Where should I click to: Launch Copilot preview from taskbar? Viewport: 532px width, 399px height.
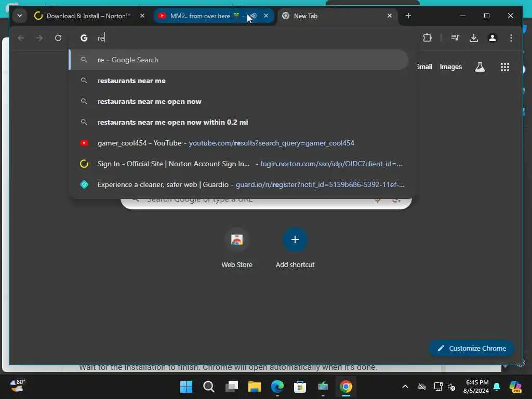coord(515,387)
